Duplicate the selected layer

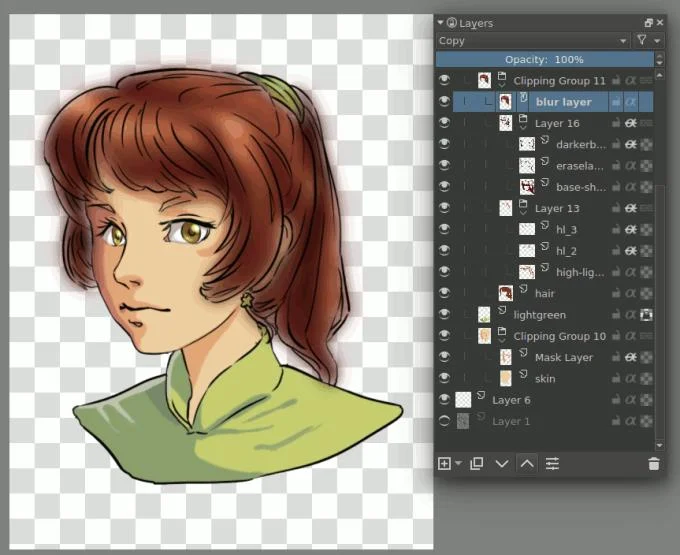[476, 464]
